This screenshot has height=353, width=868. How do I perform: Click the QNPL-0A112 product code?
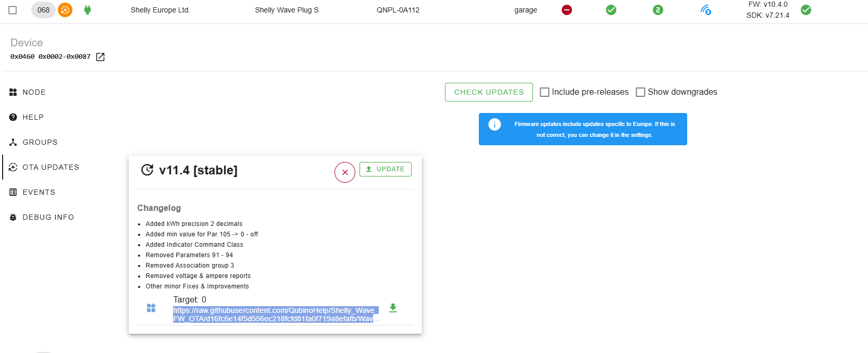click(x=398, y=10)
